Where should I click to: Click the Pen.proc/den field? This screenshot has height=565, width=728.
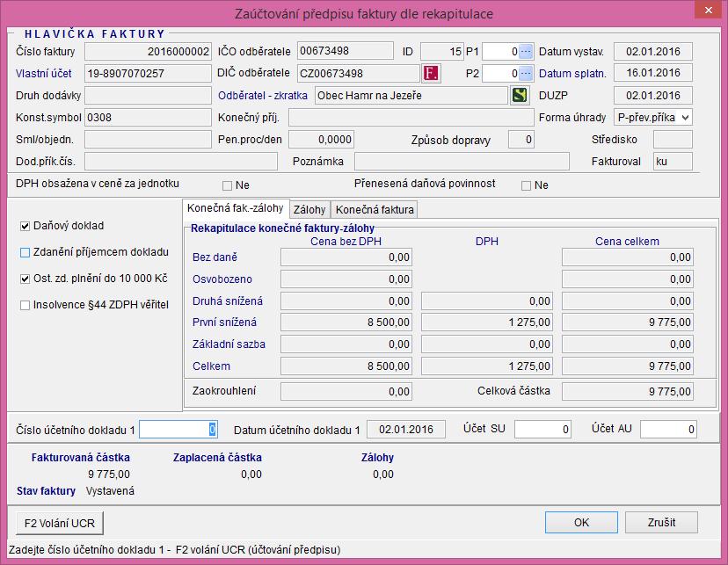321,139
